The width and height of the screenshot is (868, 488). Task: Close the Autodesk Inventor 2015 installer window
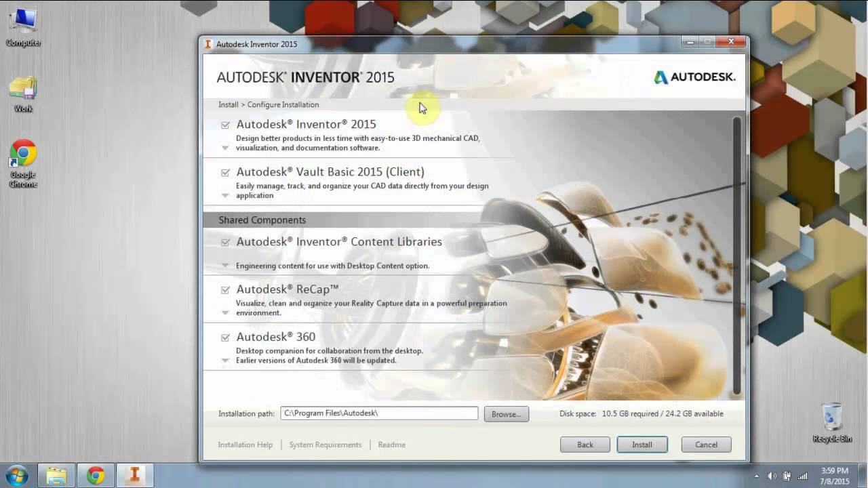[x=731, y=42]
